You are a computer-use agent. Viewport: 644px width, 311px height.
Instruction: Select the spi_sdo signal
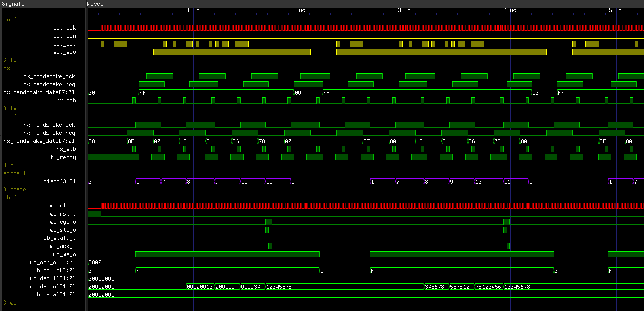65,52
